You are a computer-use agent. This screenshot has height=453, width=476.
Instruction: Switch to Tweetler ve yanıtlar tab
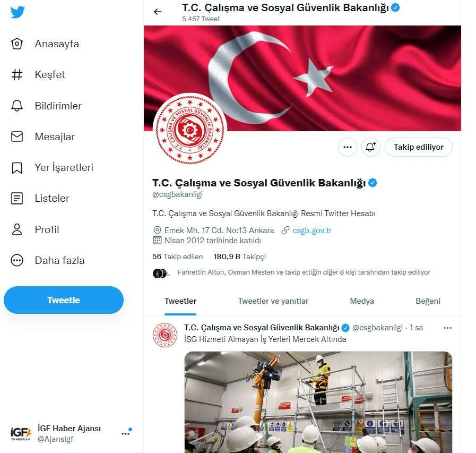click(273, 301)
